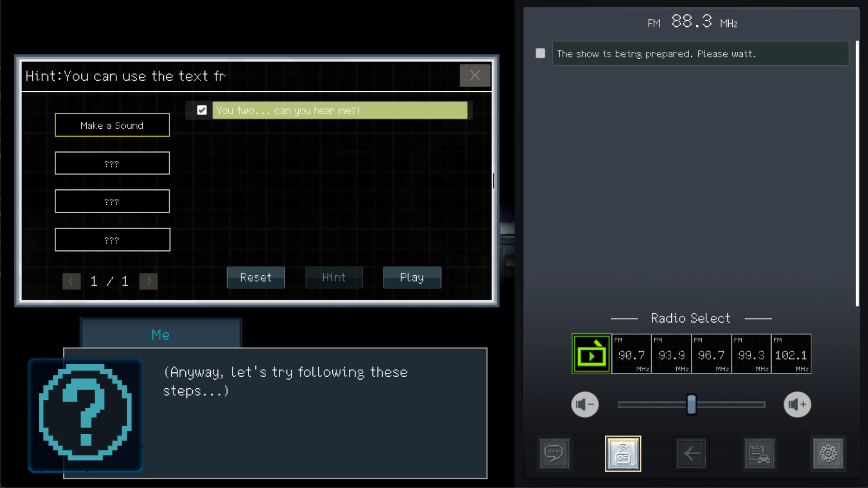Select the highlighted radio device icon

[x=623, y=454]
